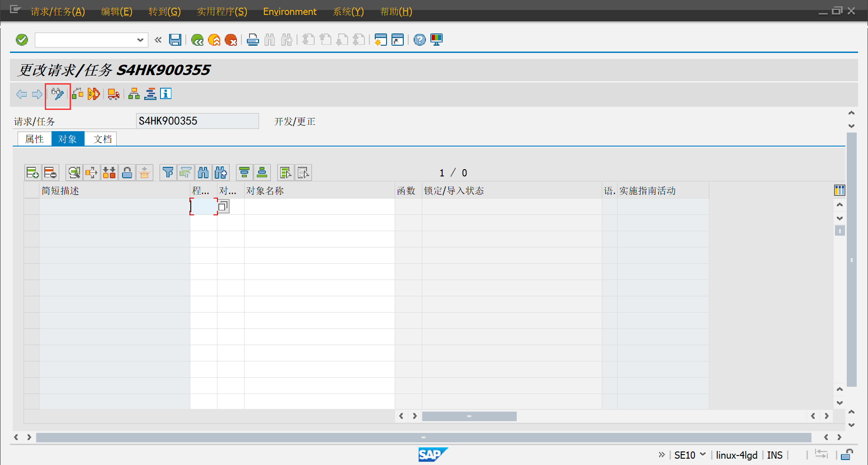Image resolution: width=868 pixels, height=465 pixels.
Task: Open 编辑(E) menu
Action: 117,11
